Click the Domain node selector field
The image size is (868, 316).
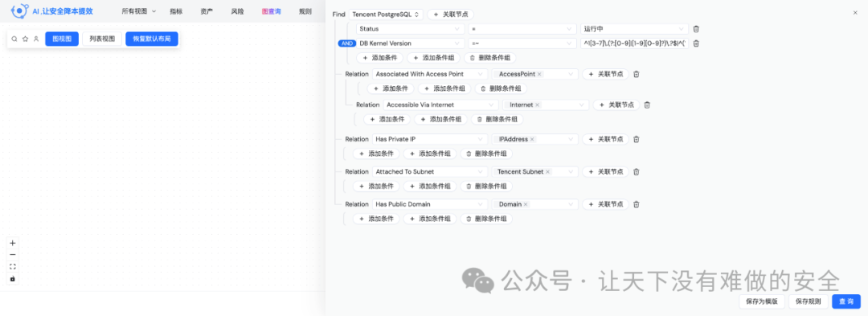535,204
